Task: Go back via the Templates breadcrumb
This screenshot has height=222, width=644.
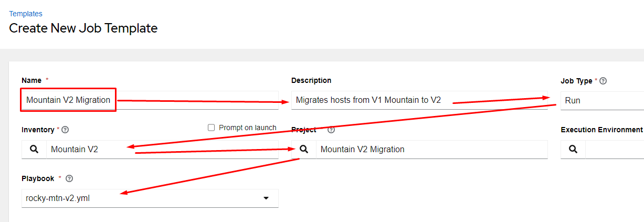Action: (x=26, y=14)
